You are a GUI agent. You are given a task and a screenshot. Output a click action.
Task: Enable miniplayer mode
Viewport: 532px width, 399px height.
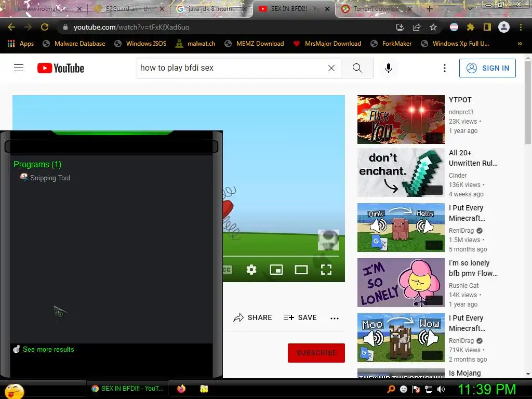coord(276,270)
